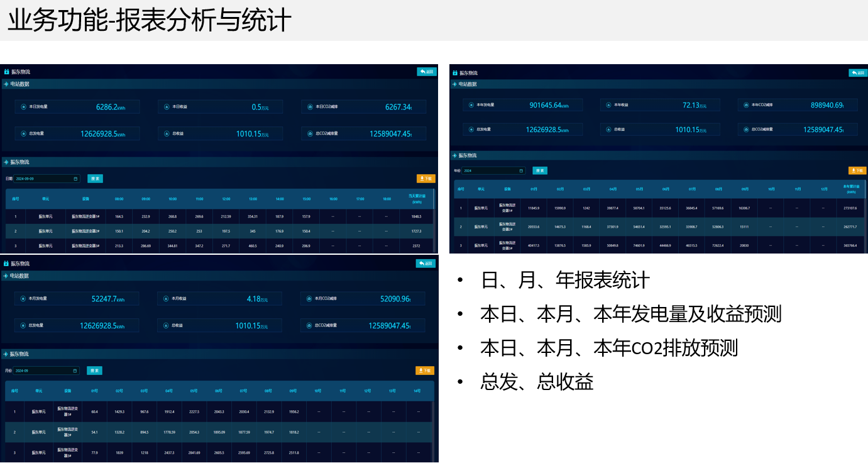Click 返回 in the 本月发电量 panel
Screen dimensions: 868x463
pyautogui.click(x=426, y=264)
